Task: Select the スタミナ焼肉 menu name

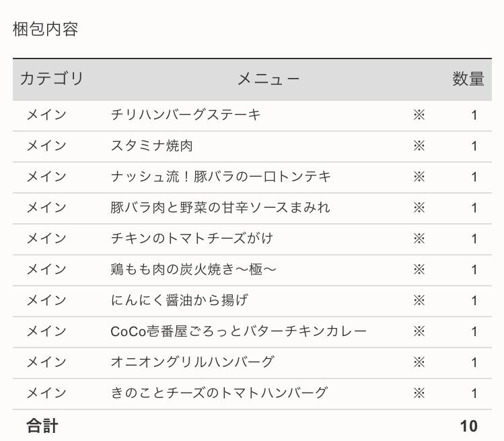Action: click(152, 146)
